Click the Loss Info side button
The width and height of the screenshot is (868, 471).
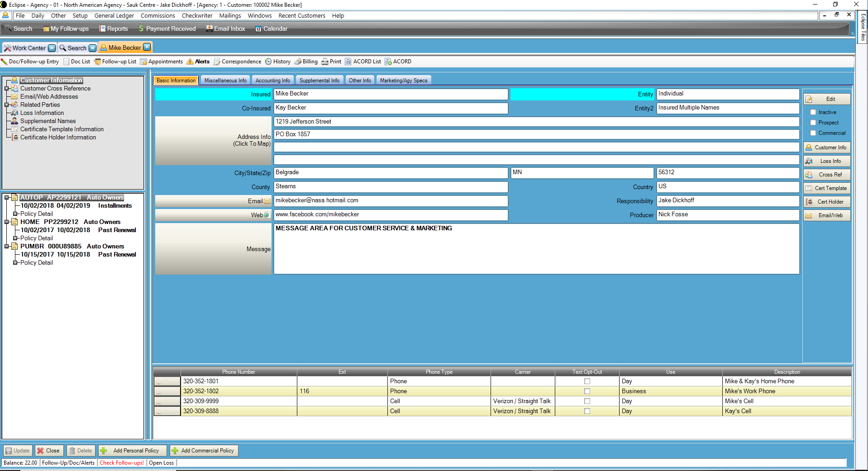click(827, 161)
